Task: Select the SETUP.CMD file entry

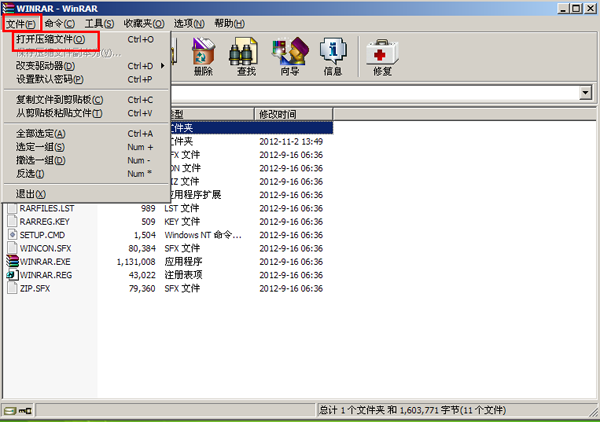Action: tap(40, 234)
